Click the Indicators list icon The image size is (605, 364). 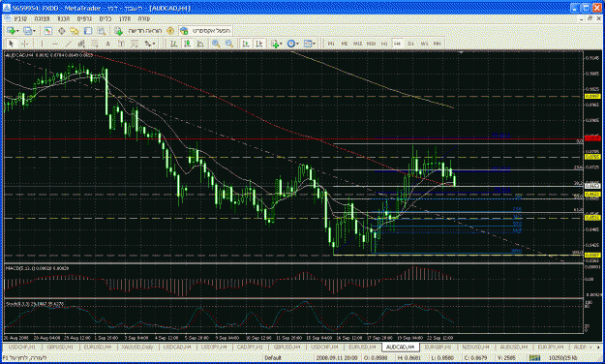(x=275, y=44)
